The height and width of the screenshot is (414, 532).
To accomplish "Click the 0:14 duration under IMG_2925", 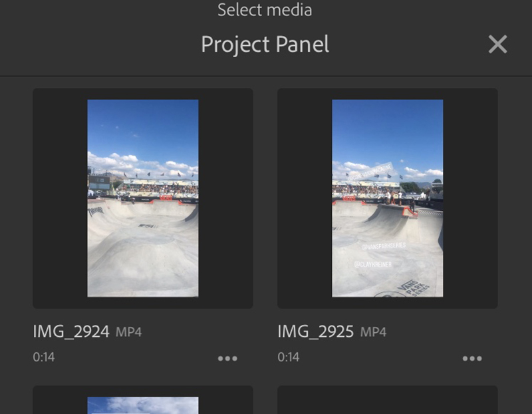I will [289, 357].
